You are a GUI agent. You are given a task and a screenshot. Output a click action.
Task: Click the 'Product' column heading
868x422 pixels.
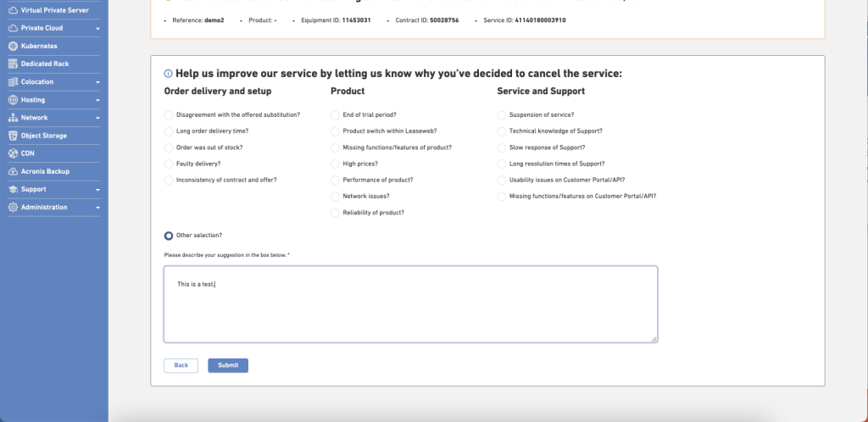click(x=348, y=92)
